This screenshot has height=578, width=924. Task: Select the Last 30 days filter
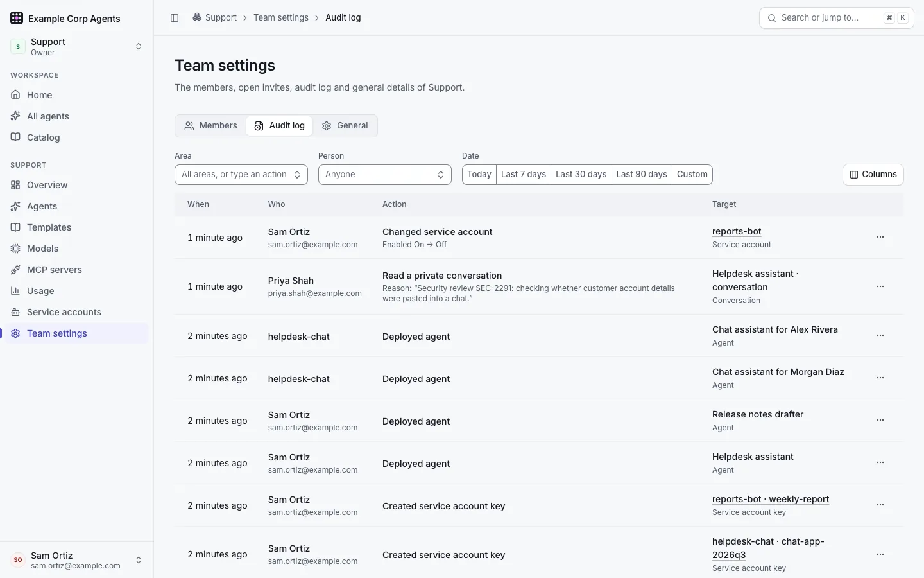coord(581,175)
